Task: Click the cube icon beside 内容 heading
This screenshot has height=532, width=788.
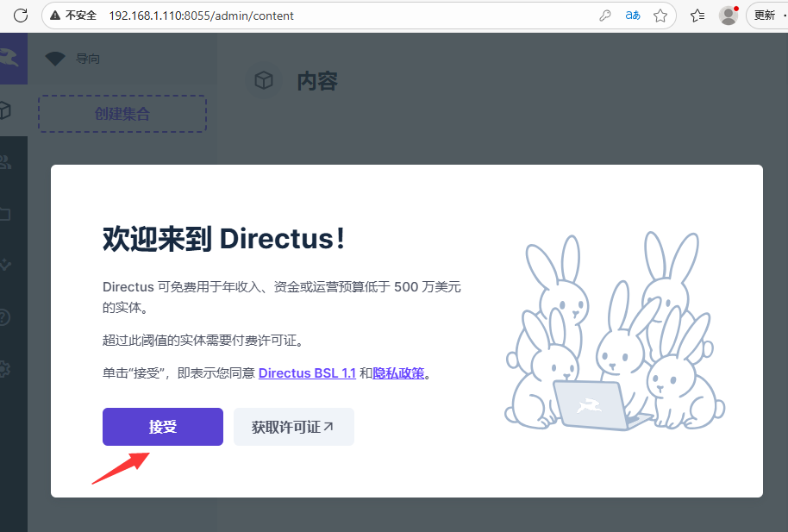Action: coord(264,80)
